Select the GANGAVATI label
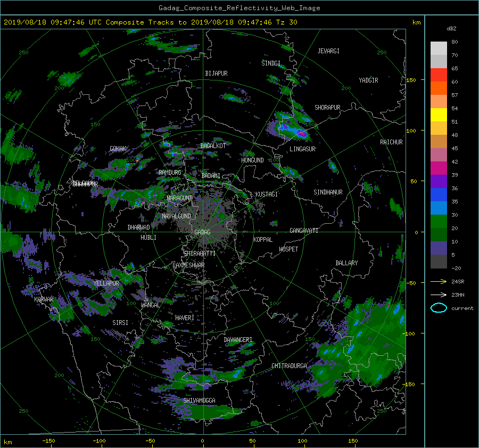 304,231
